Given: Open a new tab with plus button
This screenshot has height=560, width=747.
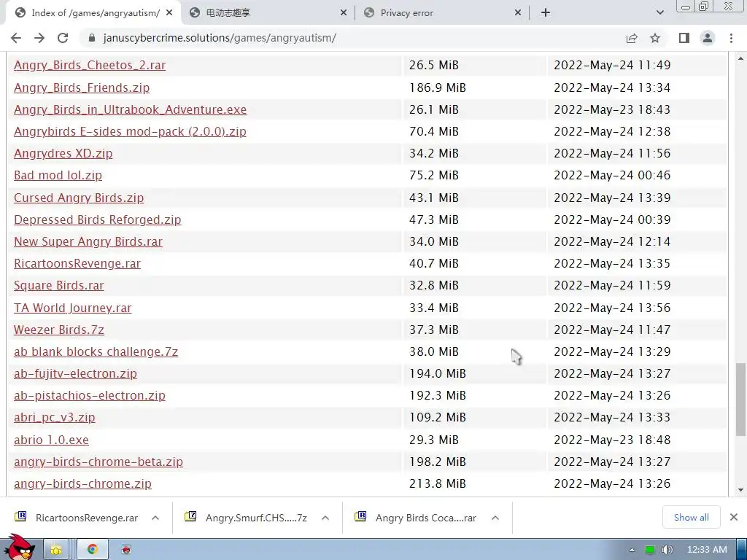Looking at the screenshot, I should click(x=546, y=12).
